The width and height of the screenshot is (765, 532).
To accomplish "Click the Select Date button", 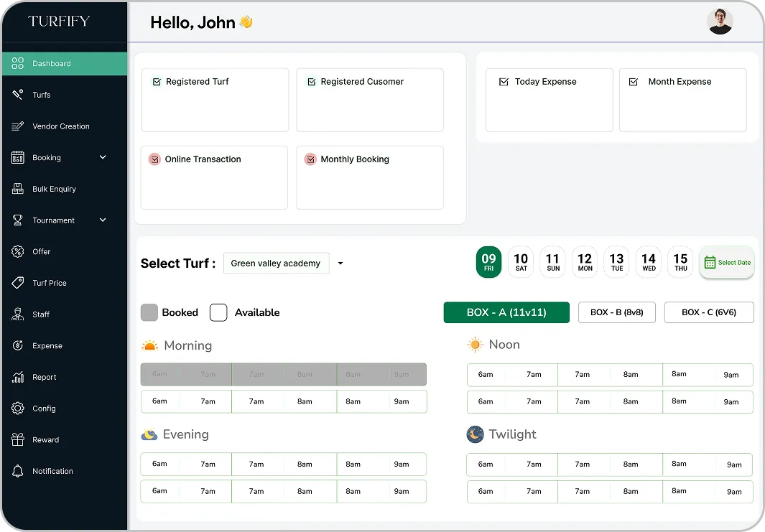I will tap(726, 263).
